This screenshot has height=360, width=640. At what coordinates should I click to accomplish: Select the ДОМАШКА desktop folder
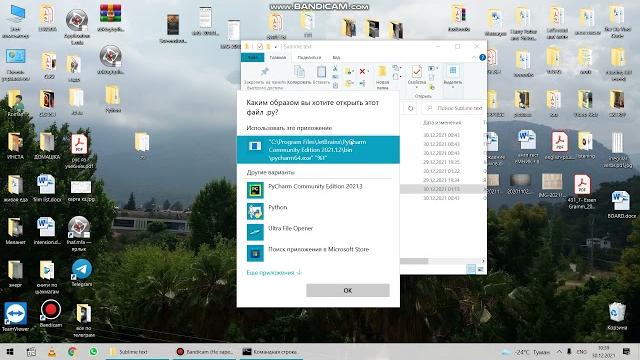click(x=47, y=146)
